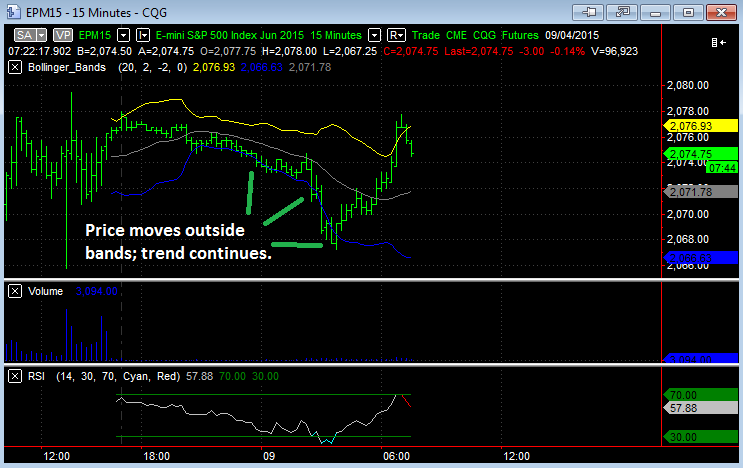
Task: Click the VP volume profile button
Action: [x=63, y=35]
